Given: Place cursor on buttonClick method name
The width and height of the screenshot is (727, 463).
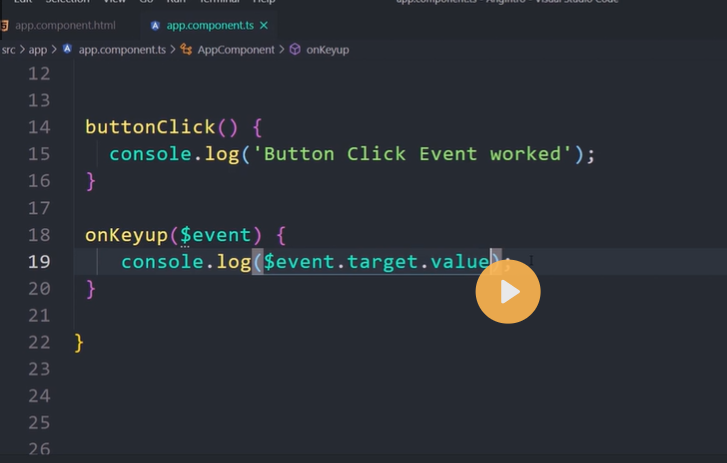Looking at the screenshot, I should click(x=150, y=127).
